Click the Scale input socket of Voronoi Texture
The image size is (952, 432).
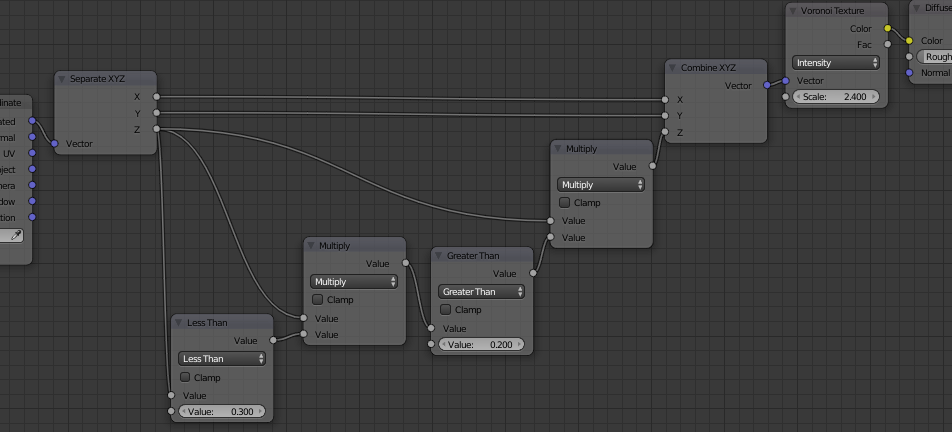786,96
